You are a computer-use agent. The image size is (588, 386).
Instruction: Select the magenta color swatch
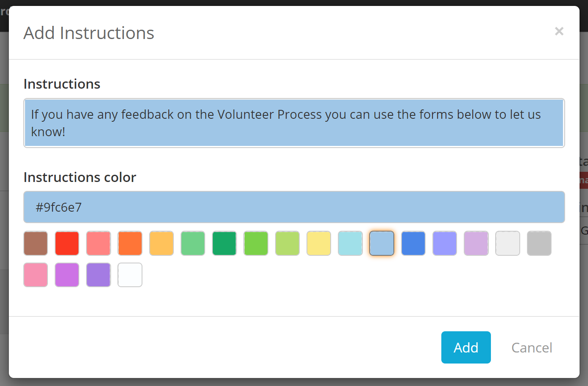67,274
